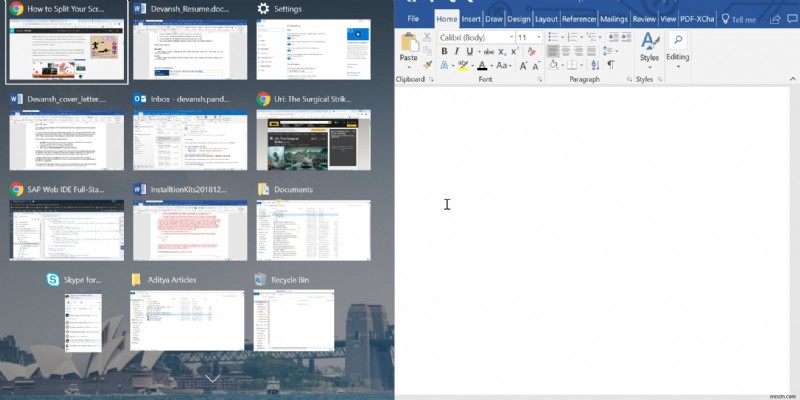Switch to the Layout tab
Image resolution: width=800 pixels, height=400 pixels.
click(546, 19)
